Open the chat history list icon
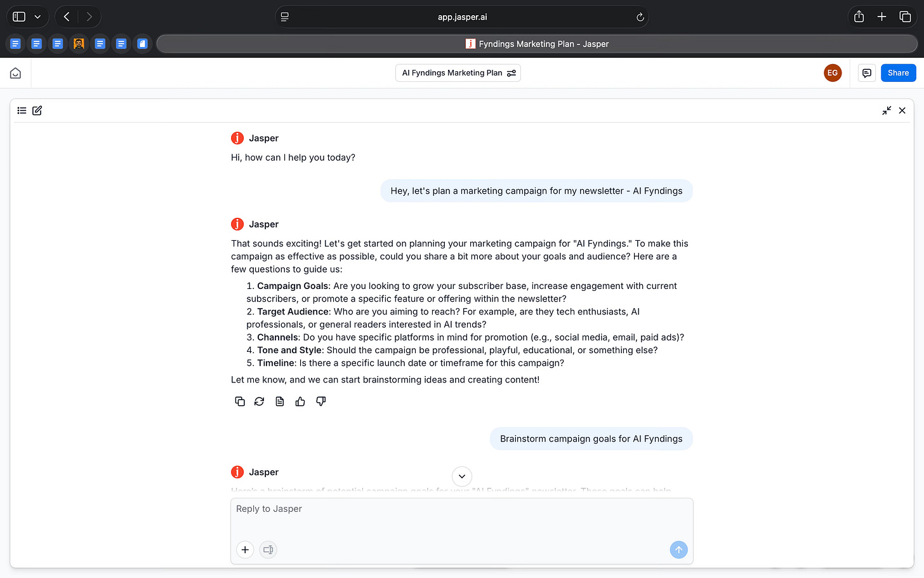This screenshot has height=578, width=924. [x=22, y=111]
